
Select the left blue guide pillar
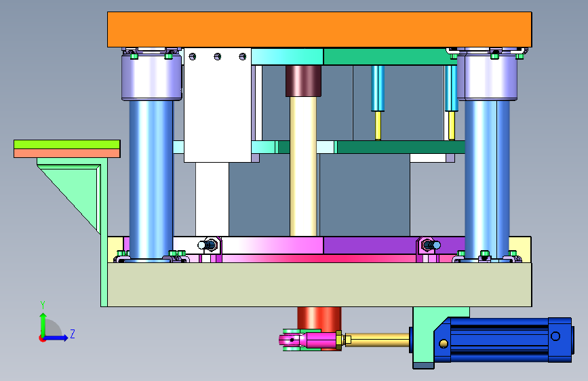[151, 179]
